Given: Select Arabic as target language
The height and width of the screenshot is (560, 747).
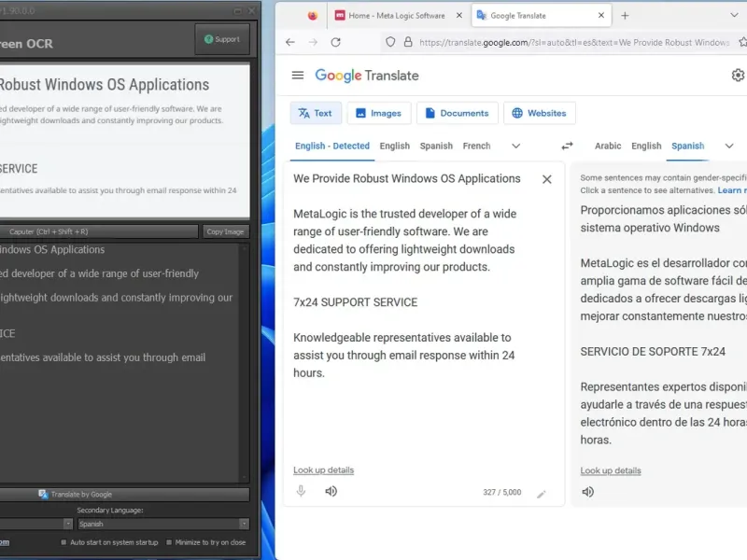Looking at the screenshot, I should point(608,146).
